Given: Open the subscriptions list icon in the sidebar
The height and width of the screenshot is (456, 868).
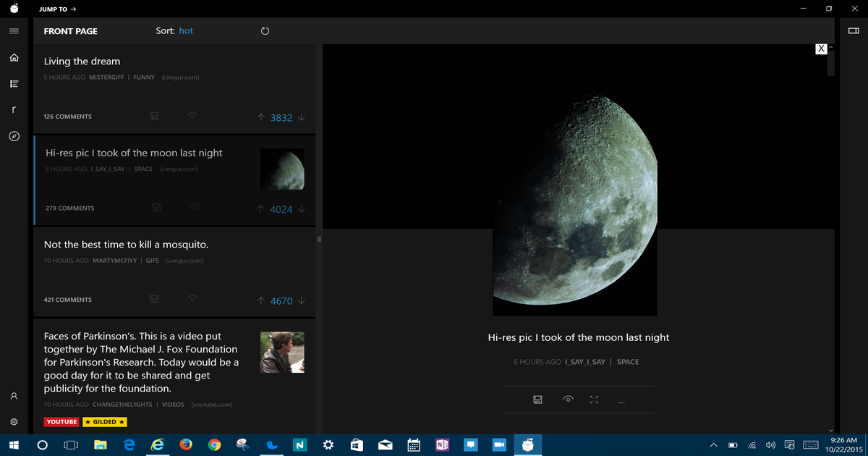Looking at the screenshot, I should point(14,83).
